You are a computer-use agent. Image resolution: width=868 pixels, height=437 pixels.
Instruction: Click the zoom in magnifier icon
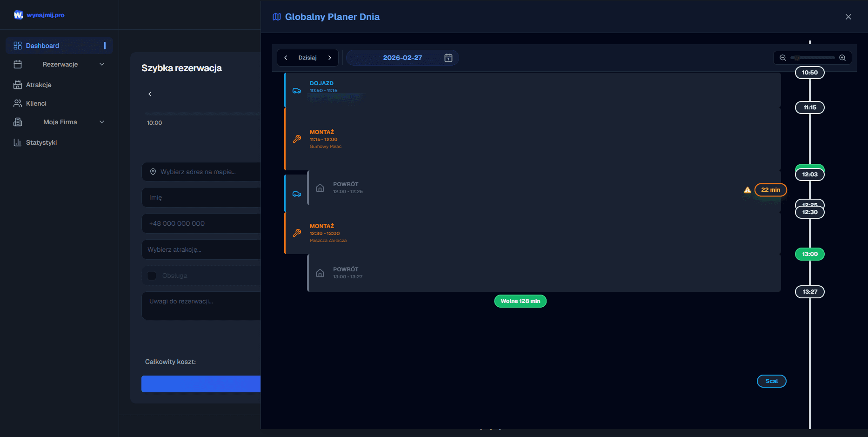point(842,58)
